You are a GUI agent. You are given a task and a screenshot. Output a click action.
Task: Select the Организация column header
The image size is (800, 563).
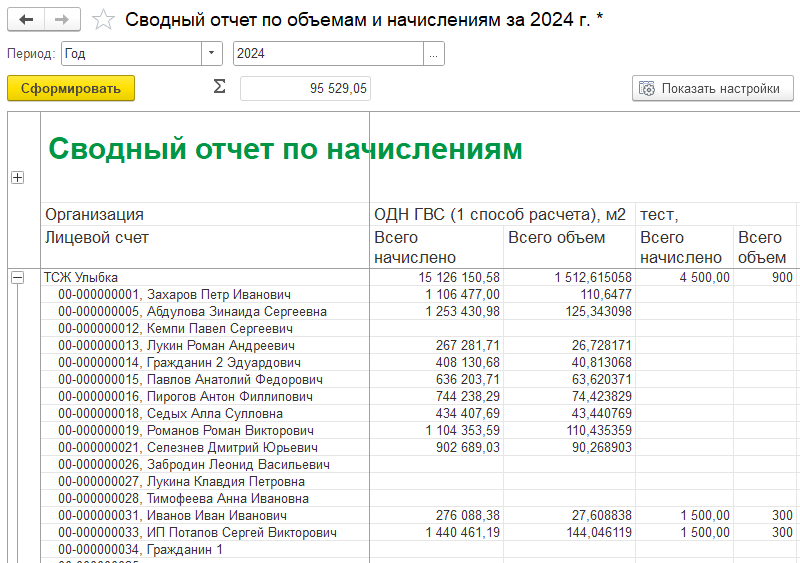(x=205, y=214)
